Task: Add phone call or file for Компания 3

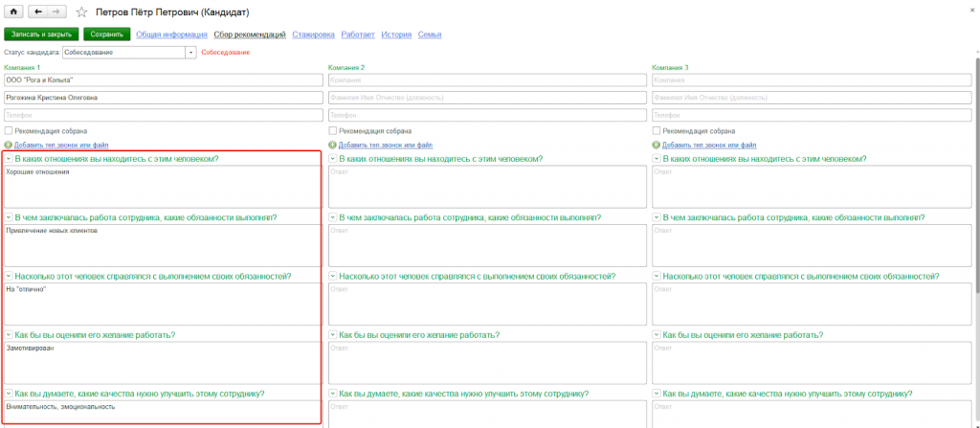Action: coord(709,145)
